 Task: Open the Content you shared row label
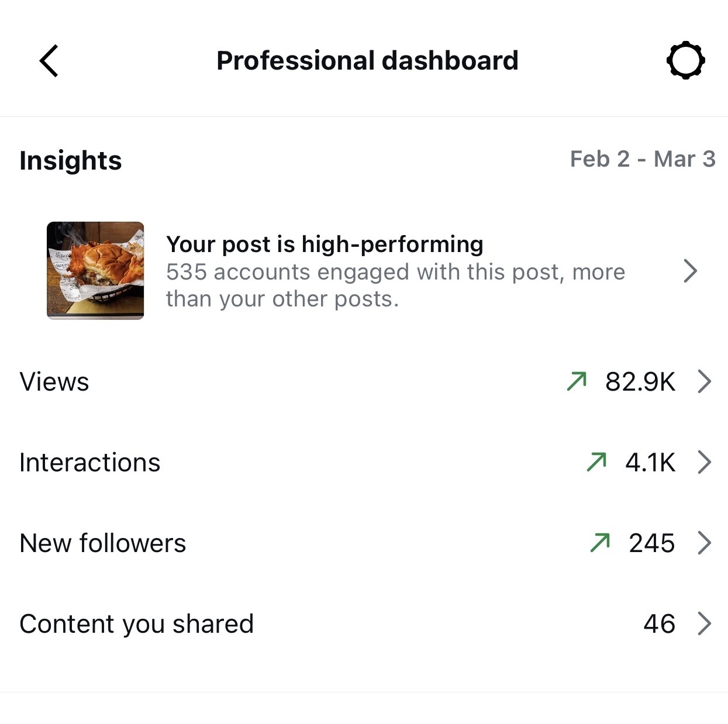(136, 624)
